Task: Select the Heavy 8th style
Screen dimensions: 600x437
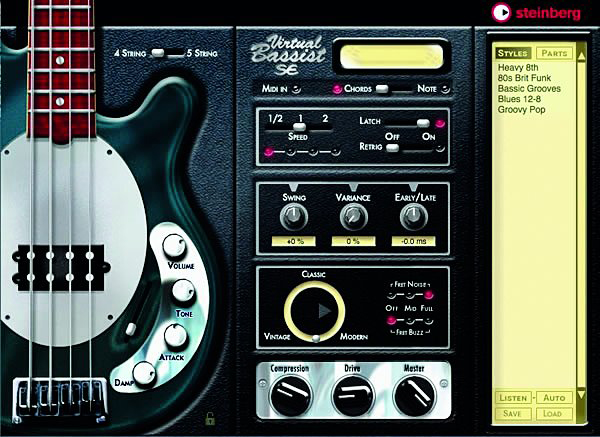Action: pyautogui.click(x=518, y=68)
